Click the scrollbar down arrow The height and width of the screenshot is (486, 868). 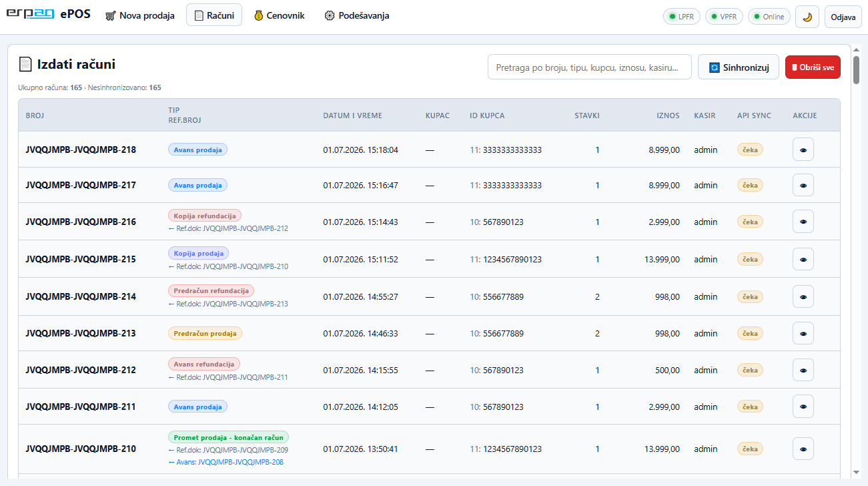[x=856, y=472]
